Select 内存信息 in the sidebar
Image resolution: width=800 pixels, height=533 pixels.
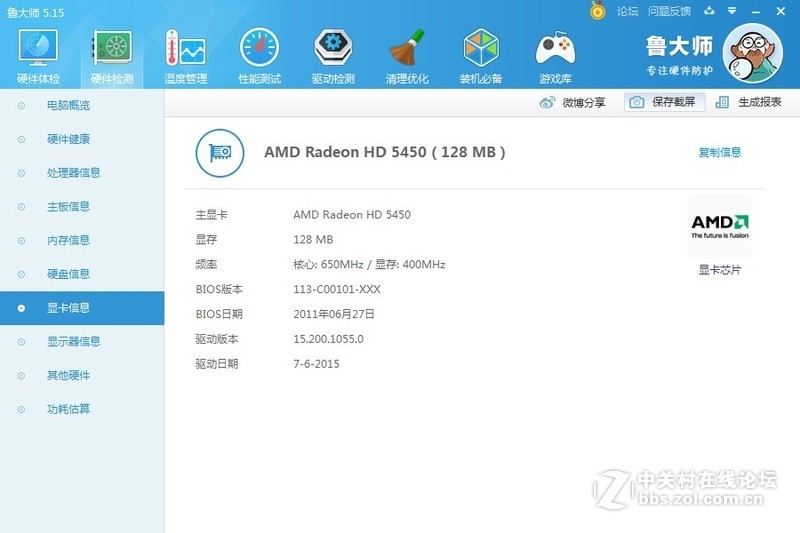(x=82, y=240)
